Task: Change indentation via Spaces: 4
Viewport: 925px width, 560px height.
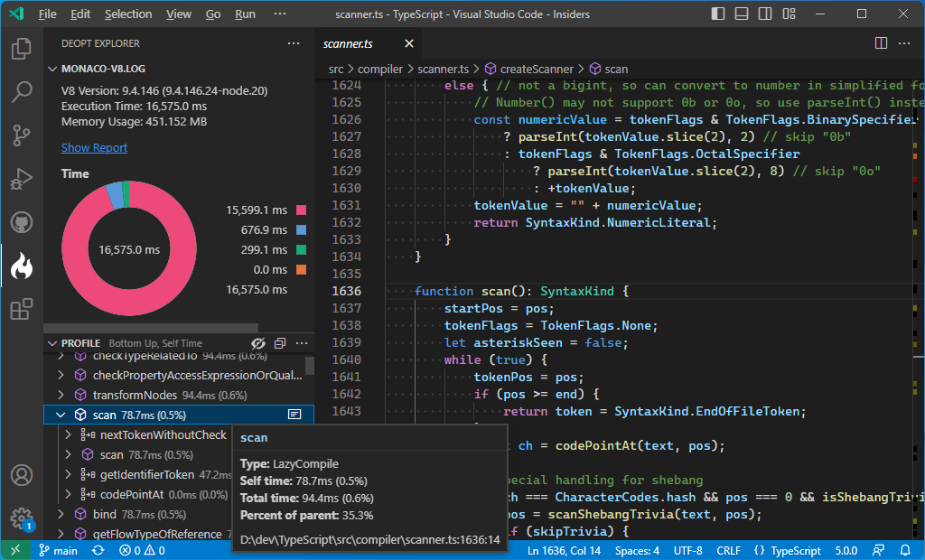Action: (637, 550)
